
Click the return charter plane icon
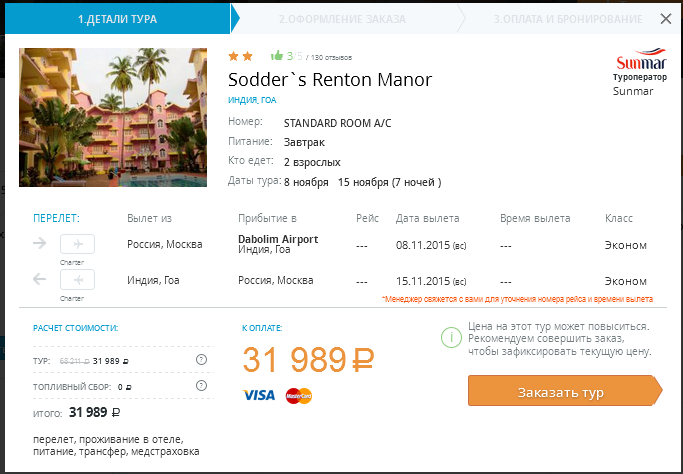point(78,280)
